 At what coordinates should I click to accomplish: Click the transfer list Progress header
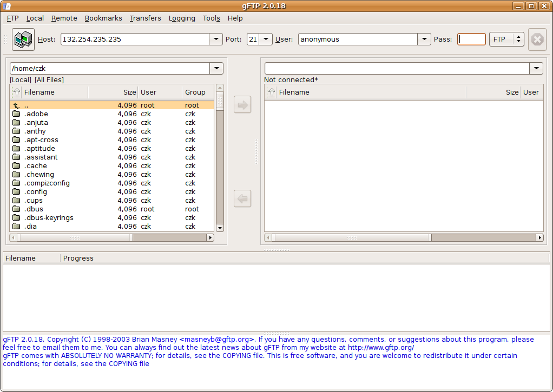coord(305,258)
